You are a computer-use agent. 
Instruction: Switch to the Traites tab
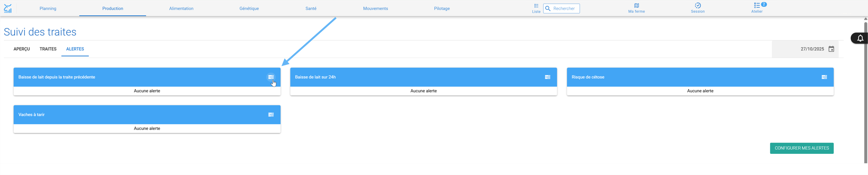click(x=48, y=49)
